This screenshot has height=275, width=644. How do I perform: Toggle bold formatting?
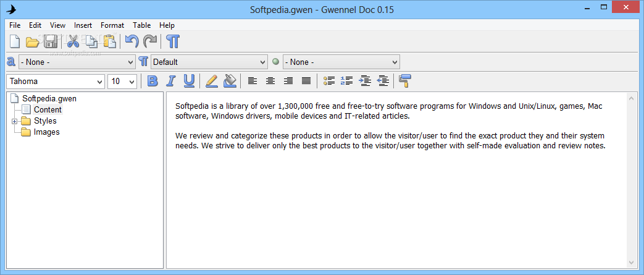[153, 81]
